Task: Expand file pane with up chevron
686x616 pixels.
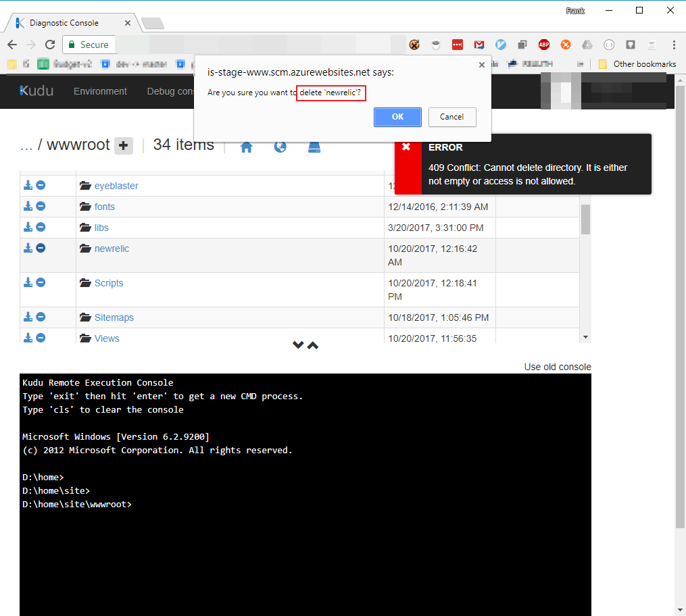Action: 313,345
